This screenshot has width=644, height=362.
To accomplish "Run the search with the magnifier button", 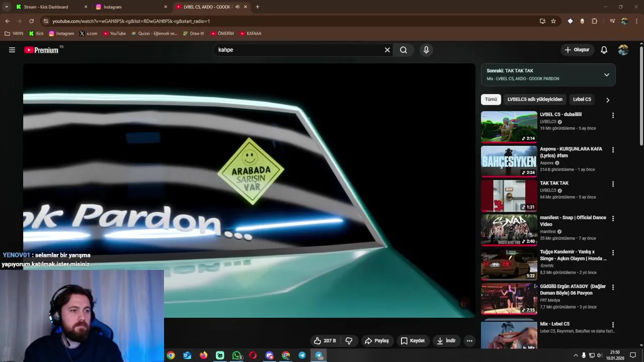I will pos(404,50).
